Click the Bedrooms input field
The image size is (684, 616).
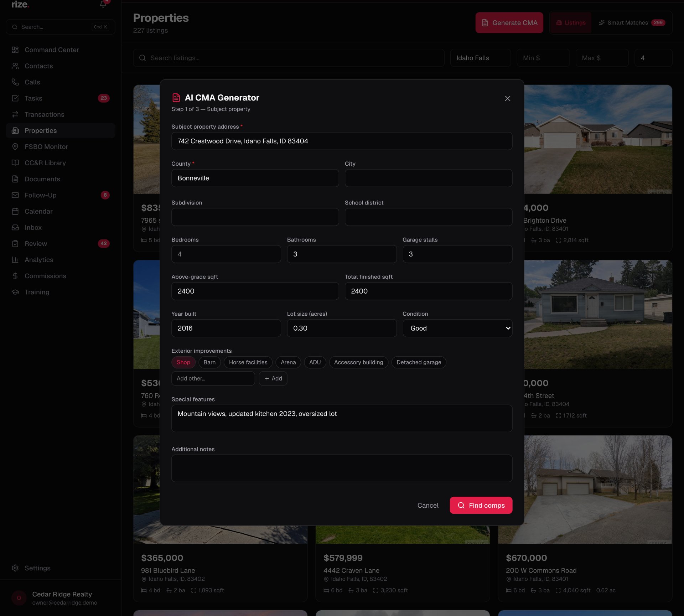[226, 254]
